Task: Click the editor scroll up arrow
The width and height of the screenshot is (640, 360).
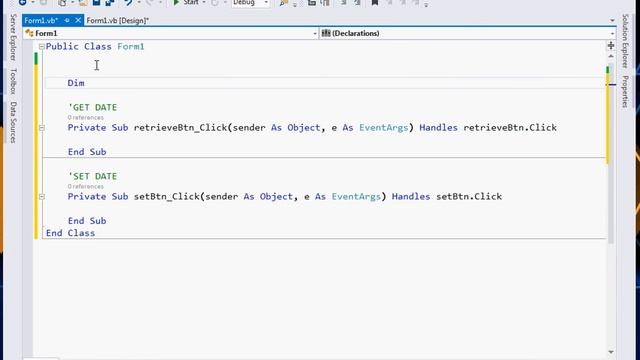Action: 611,56
